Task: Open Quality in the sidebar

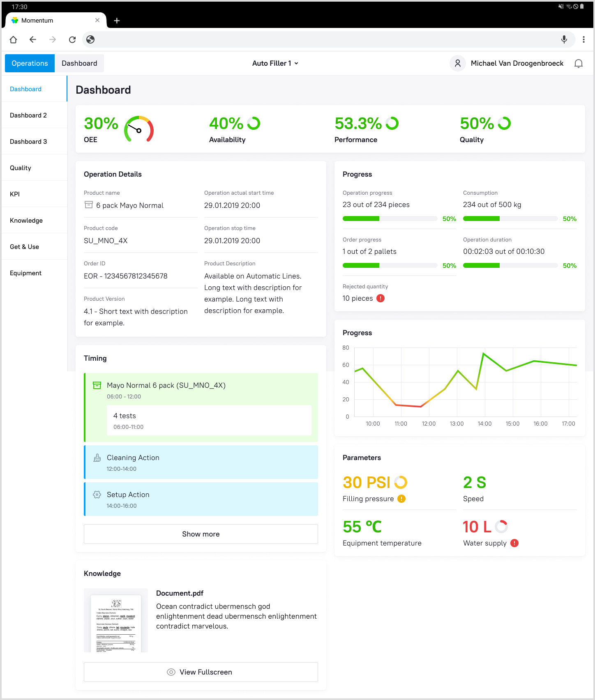Action: pyautogui.click(x=35, y=168)
